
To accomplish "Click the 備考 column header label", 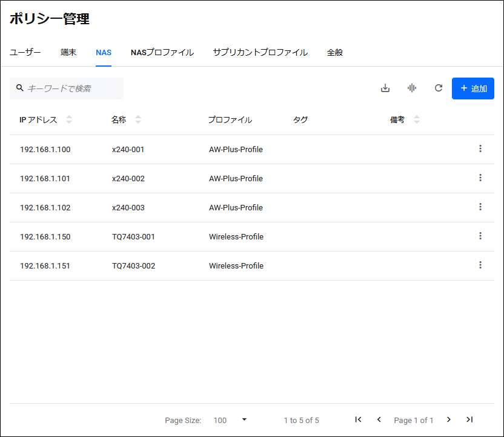I will 397,119.
